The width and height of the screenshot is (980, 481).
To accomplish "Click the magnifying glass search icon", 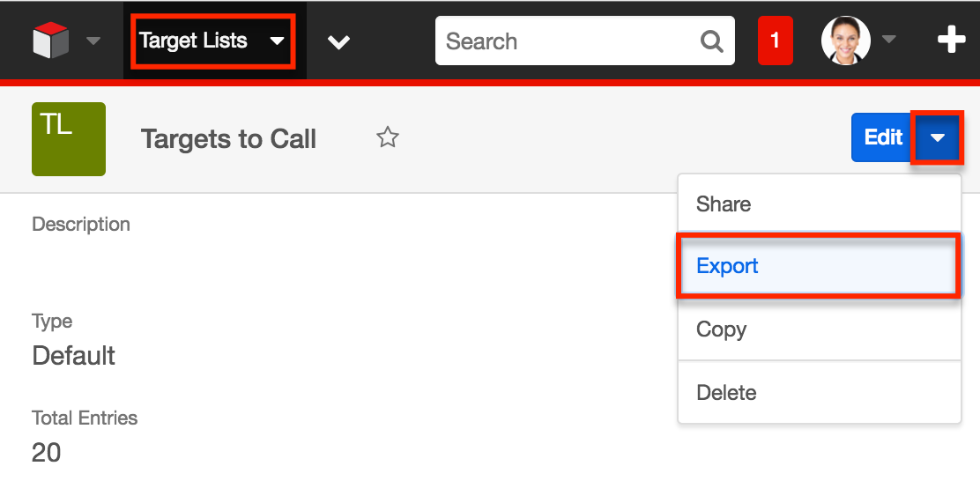I will [x=712, y=42].
